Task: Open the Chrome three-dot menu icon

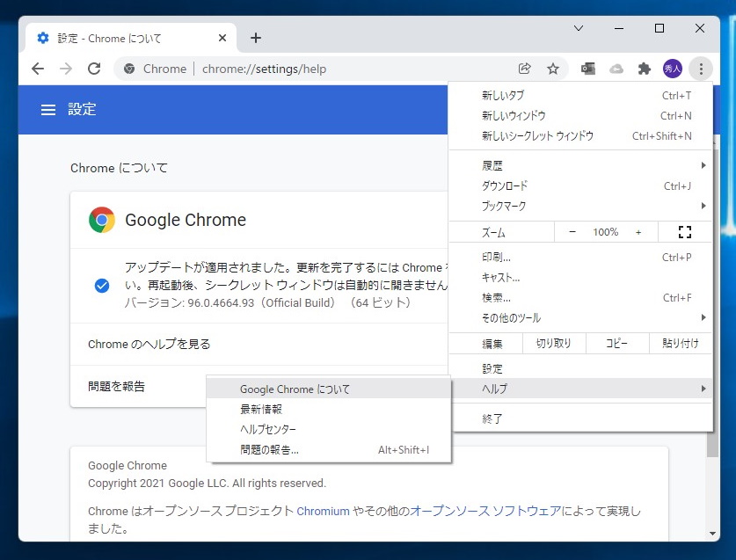Action: pos(701,68)
